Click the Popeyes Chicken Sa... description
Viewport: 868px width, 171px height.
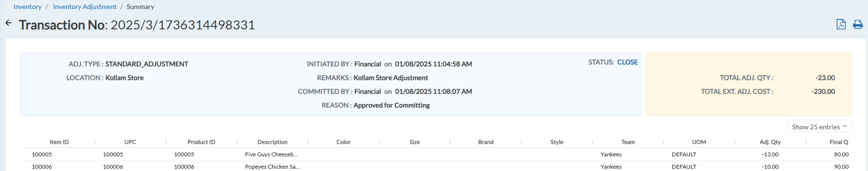click(x=272, y=167)
